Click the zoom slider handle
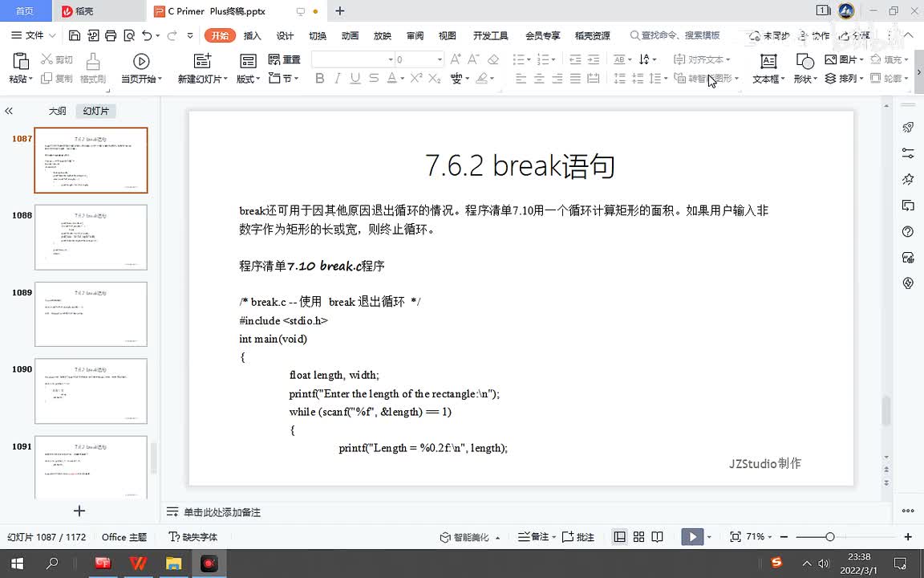This screenshot has height=578, width=924. 829,537
